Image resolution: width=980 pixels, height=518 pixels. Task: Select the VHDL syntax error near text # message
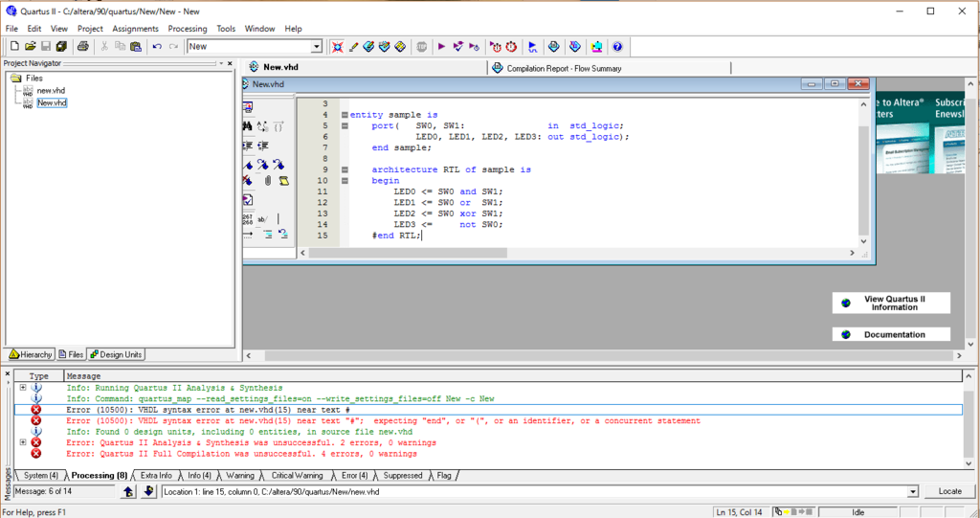tap(487, 410)
